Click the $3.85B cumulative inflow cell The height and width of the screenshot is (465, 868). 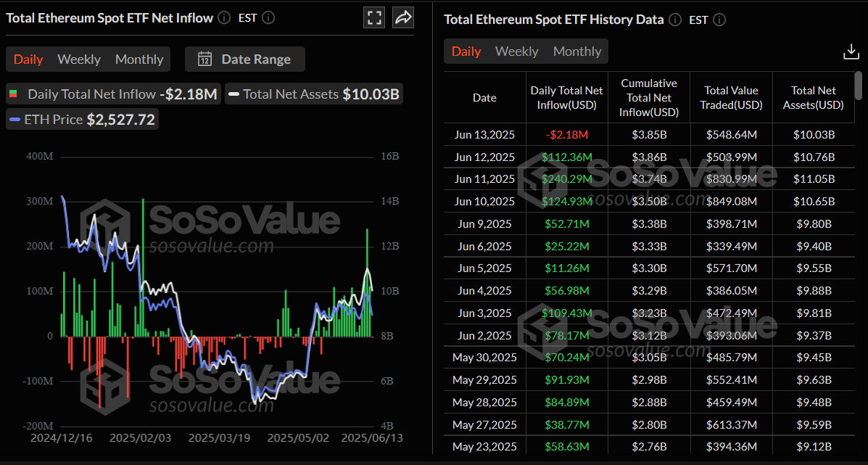(649, 134)
